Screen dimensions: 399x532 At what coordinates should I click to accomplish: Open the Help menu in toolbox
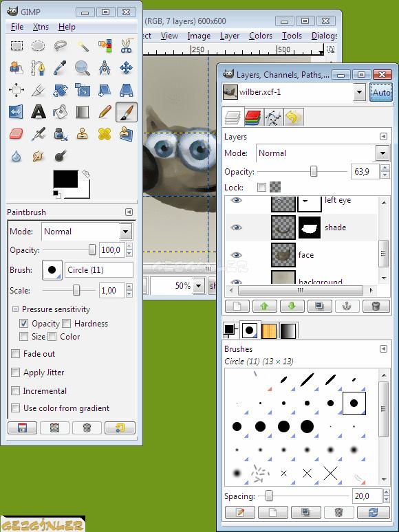tap(67, 27)
